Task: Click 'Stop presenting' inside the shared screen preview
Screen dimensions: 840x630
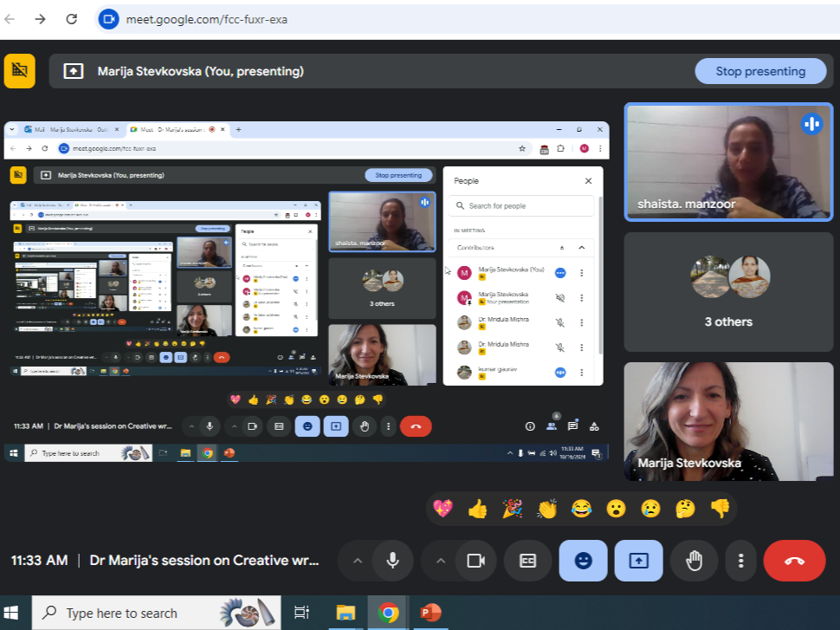Action: click(x=398, y=175)
